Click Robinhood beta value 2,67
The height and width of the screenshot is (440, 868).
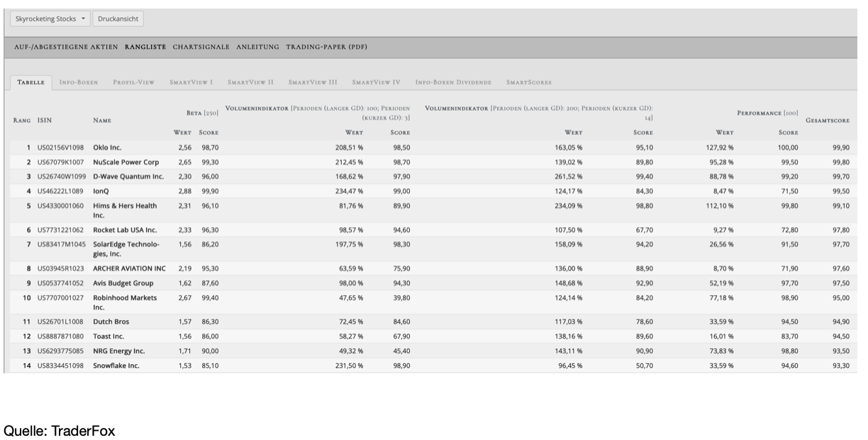pyautogui.click(x=185, y=297)
